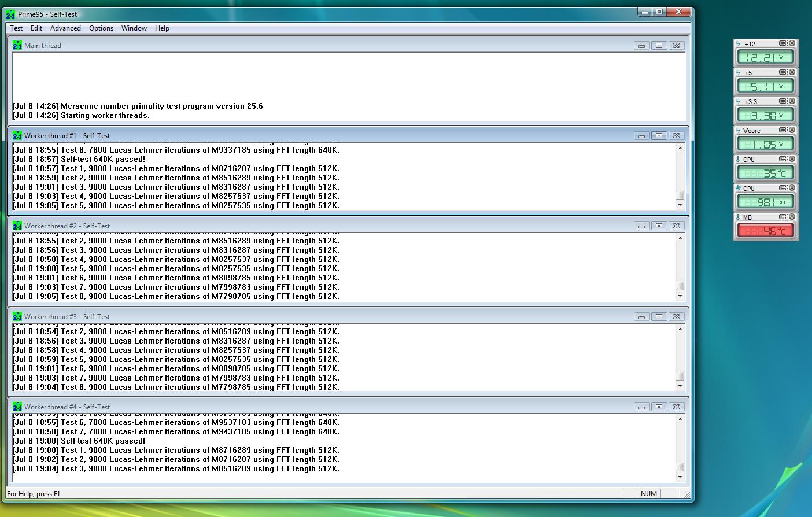The image size is (812, 517).
Task: Maximize the Worker thread #4 child window
Action: (659, 407)
